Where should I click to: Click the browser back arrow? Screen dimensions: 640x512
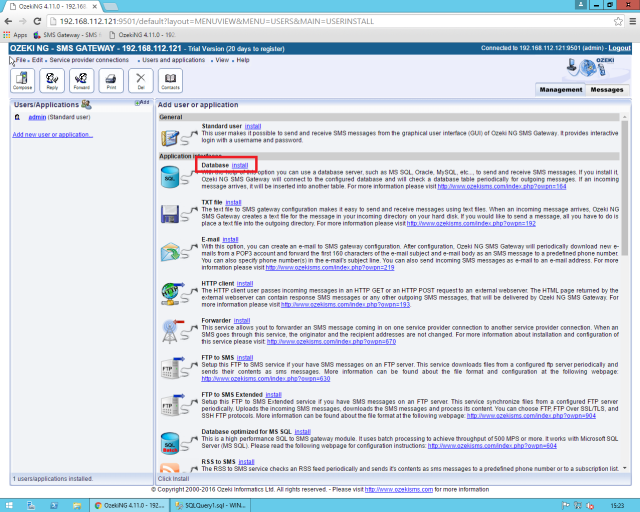[x=8, y=21]
